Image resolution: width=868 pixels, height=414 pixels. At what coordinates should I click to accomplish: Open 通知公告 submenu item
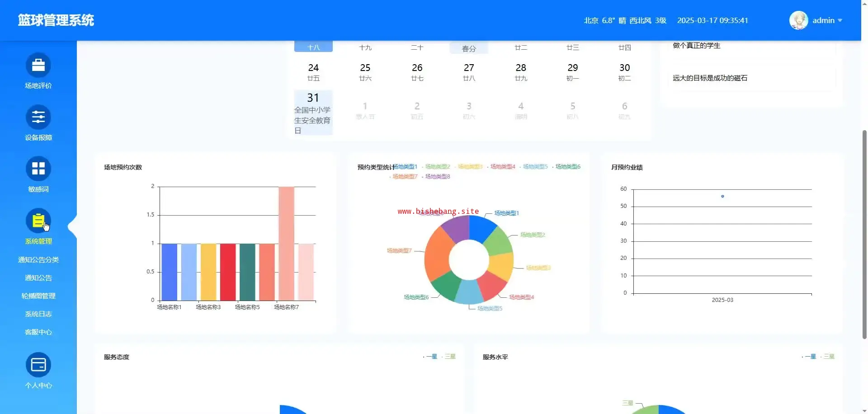pos(38,278)
